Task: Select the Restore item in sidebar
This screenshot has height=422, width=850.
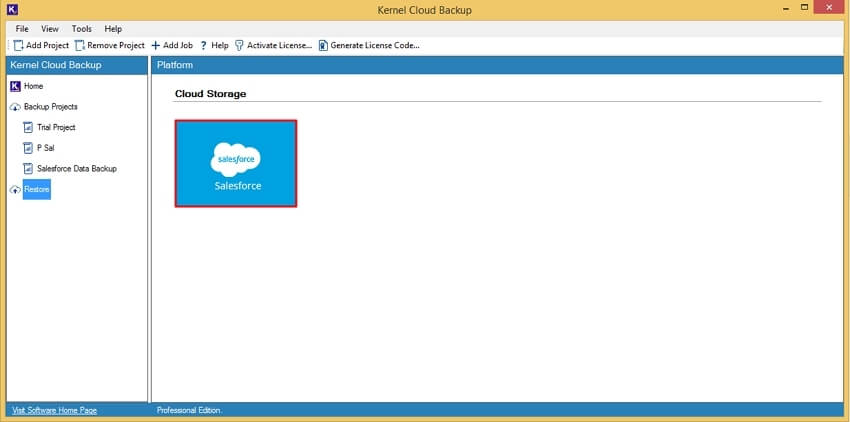Action: click(37, 189)
